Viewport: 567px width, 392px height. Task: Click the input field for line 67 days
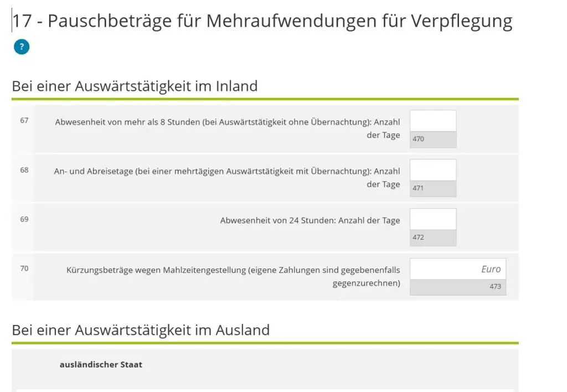point(433,121)
